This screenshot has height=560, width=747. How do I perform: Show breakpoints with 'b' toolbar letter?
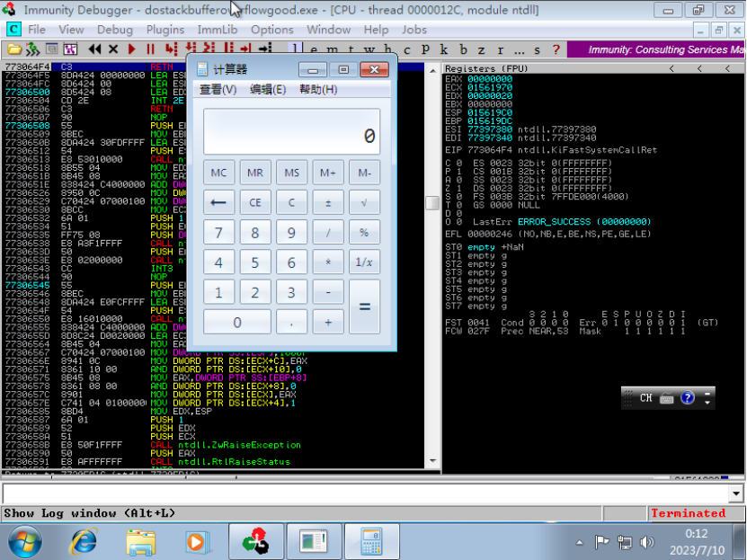(x=463, y=49)
